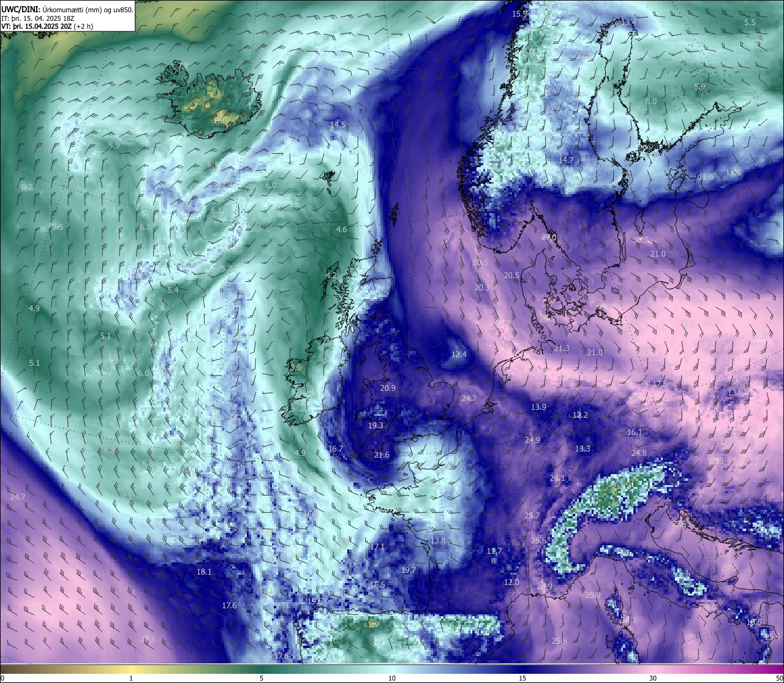The width and height of the screenshot is (784, 683).
Task: Click the 20.9 value on the map
Action: [x=388, y=388]
